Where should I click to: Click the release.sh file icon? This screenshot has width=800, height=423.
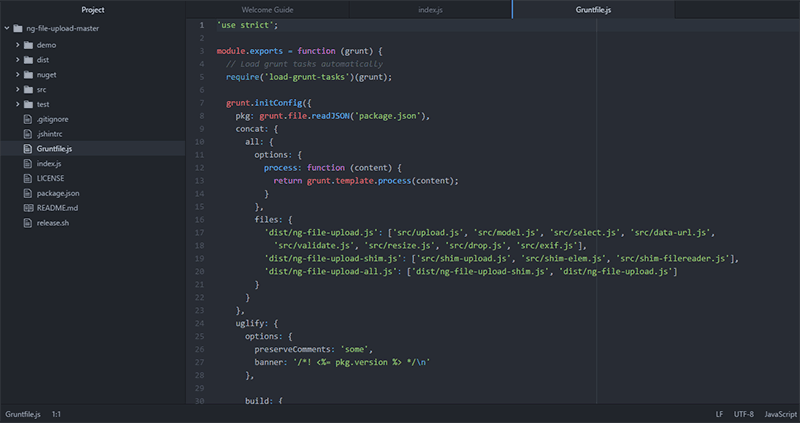tap(28, 222)
